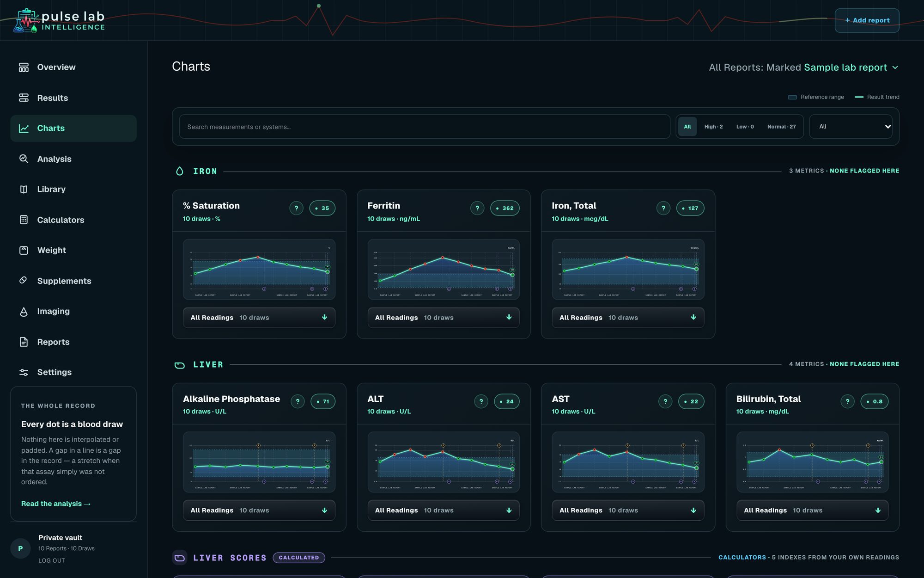Click the Bilirubin value badge 0.8
Viewport: 924px width, 578px height.
[x=875, y=401]
